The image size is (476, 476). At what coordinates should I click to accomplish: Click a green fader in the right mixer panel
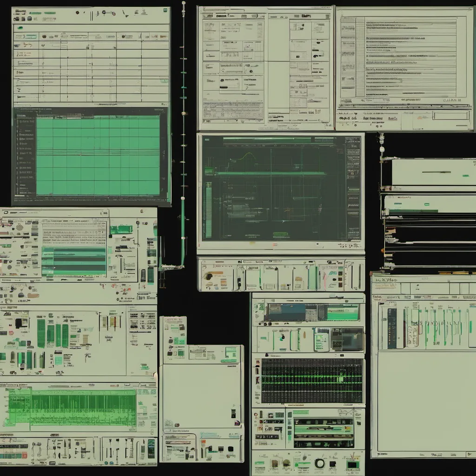(434, 325)
